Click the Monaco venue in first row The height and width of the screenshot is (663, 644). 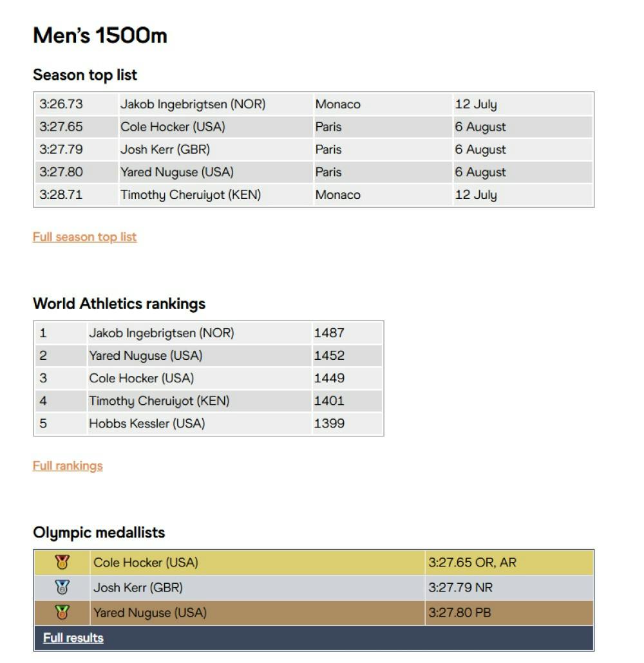coord(337,104)
